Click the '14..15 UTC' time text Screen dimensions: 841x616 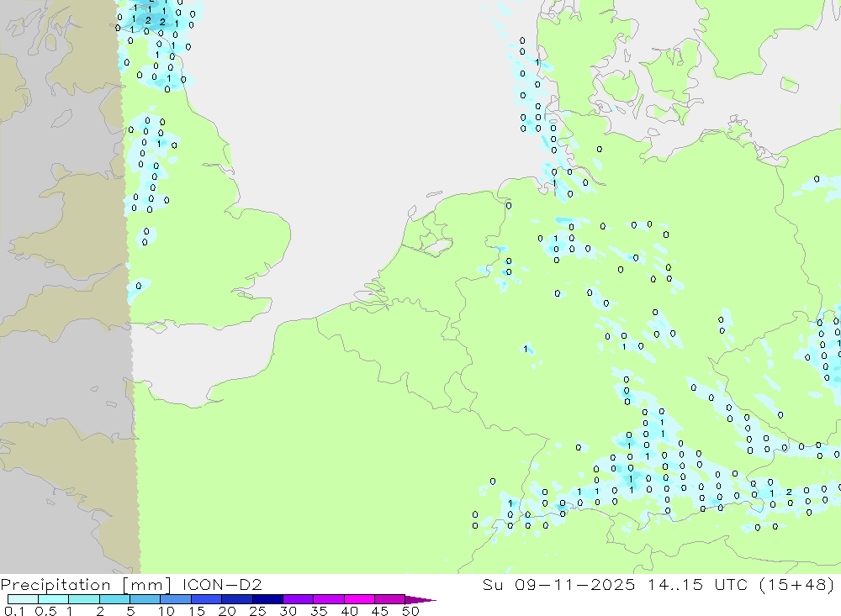pos(697,584)
